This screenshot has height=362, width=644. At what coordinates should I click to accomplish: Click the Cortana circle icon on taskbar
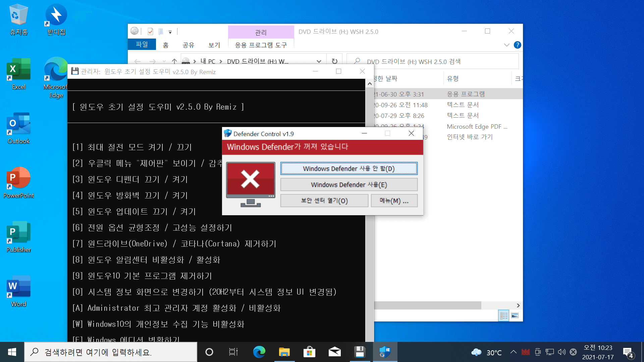coord(209,352)
